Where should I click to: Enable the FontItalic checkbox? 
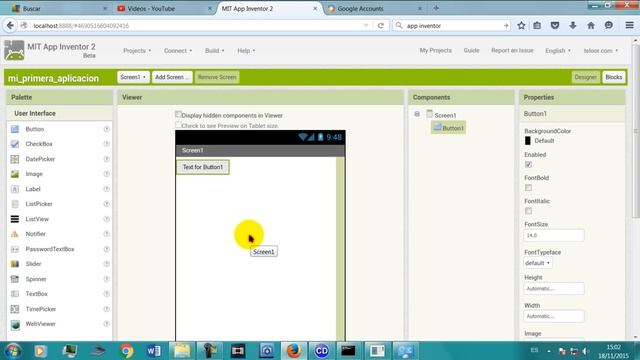[x=528, y=211]
